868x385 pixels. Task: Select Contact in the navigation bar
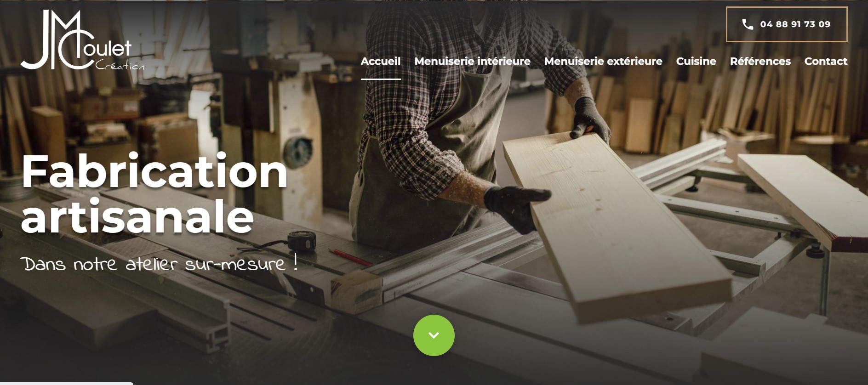coord(825,61)
